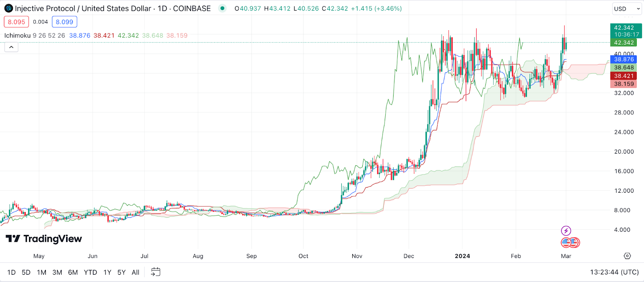Click the TradingView logo

[44, 239]
